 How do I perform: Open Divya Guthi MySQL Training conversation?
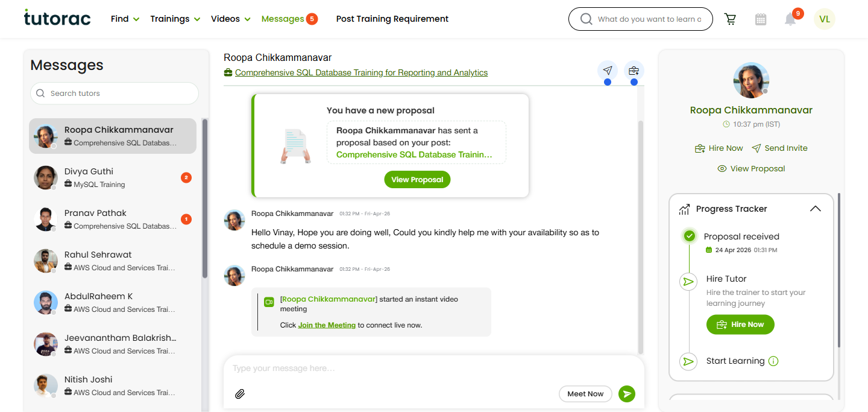click(x=113, y=178)
